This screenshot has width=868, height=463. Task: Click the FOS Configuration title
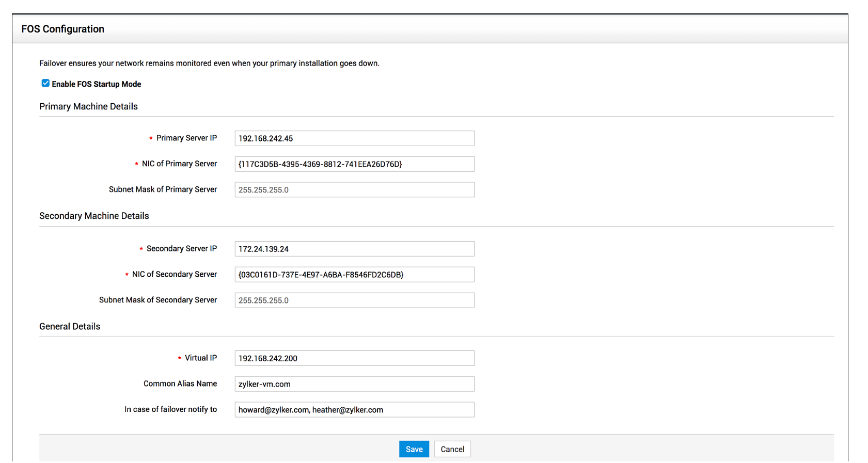pyautogui.click(x=62, y=29)
